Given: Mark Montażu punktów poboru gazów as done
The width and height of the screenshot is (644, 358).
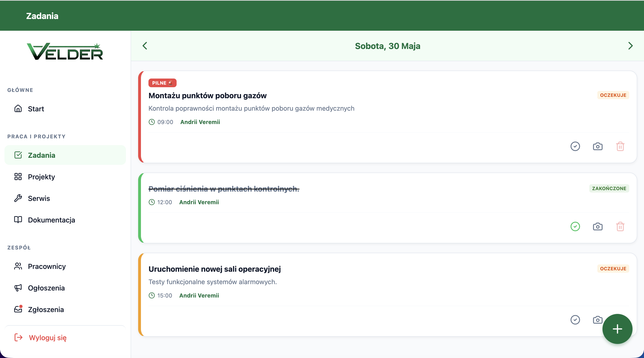Looking at the screenshot, I should [x=575, y=146].
